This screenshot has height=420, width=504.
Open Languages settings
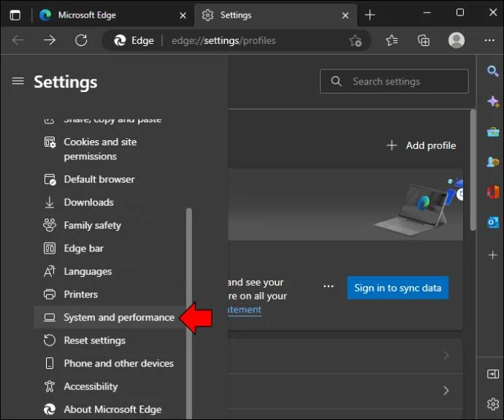pyautogui.click(x=110, y=272)
